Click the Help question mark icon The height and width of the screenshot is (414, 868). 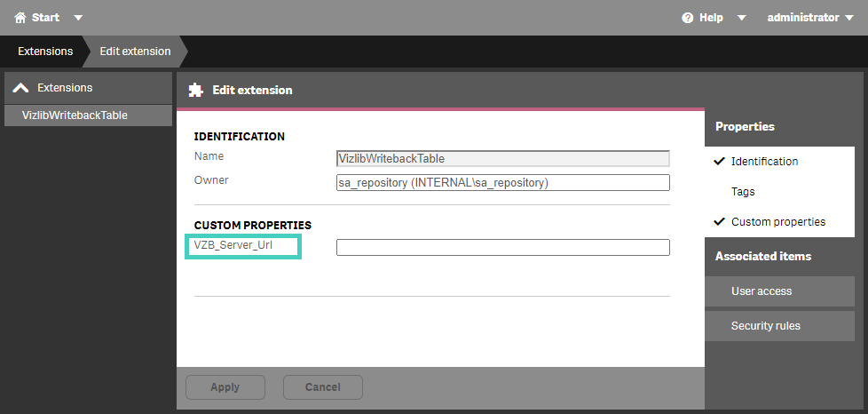[x=688, y=18]
